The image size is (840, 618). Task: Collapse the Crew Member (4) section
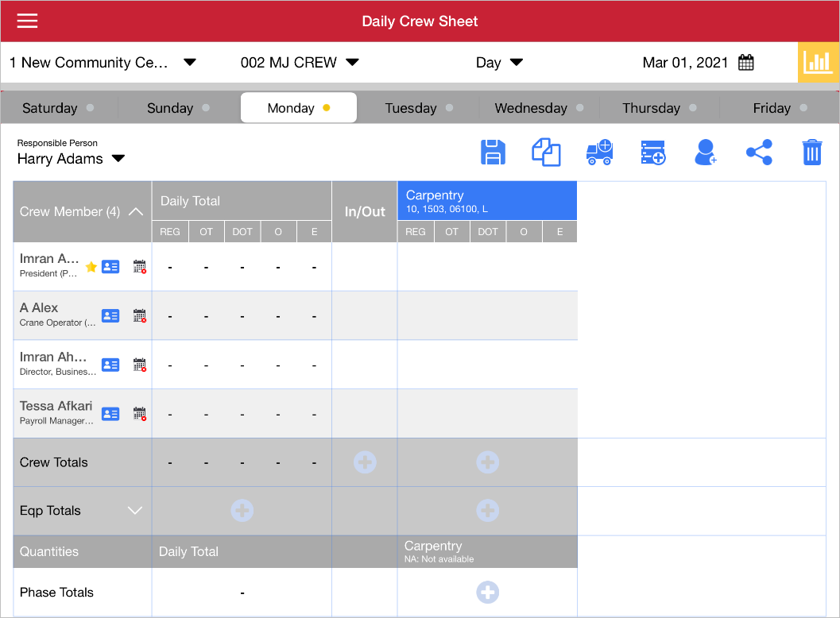(136, 211)
